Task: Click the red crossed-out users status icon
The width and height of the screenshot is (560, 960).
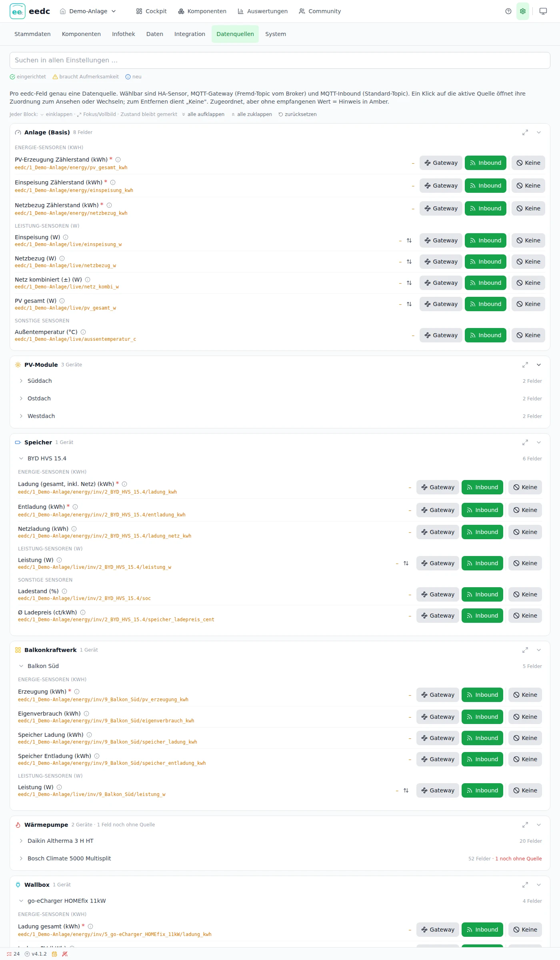Action: [65, 954]
